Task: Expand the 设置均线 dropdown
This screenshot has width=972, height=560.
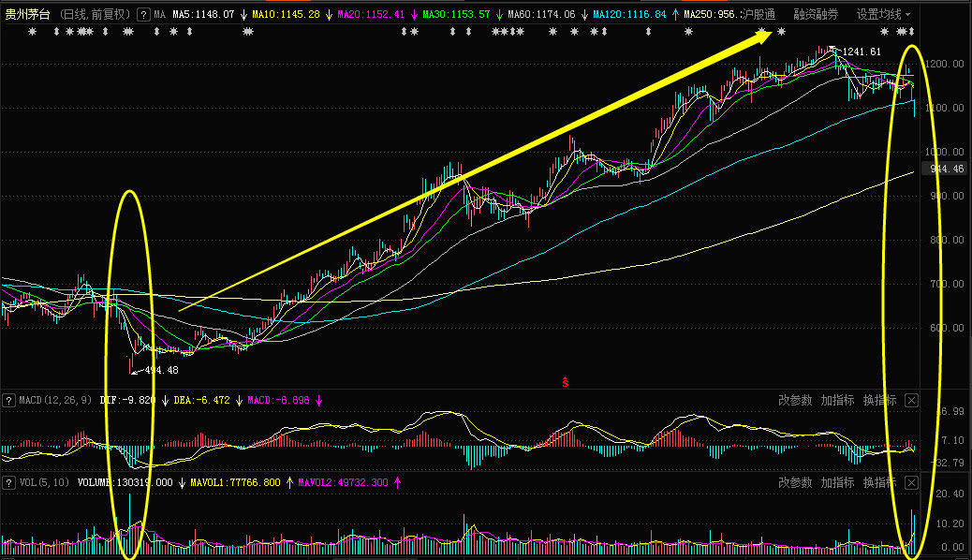Action: point(883,14)
